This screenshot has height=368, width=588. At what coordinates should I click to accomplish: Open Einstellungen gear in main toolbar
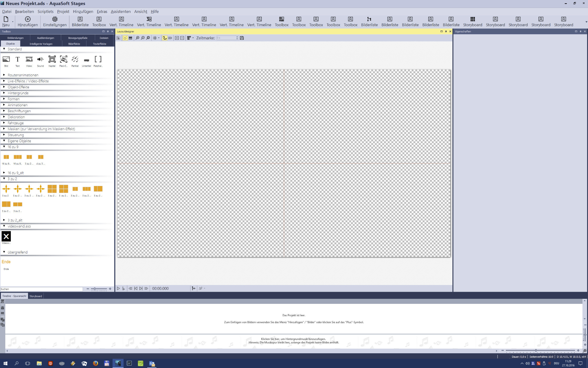(x=55, y=21)
